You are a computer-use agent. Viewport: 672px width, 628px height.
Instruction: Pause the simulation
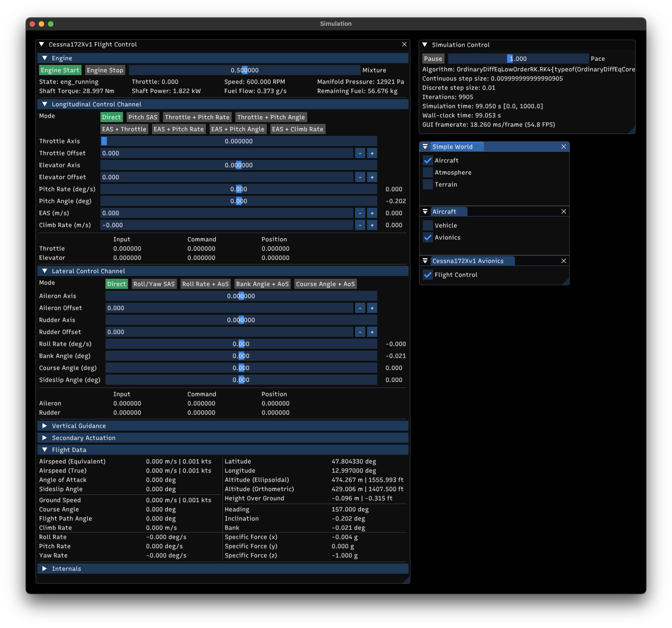(x=433, y=59)
